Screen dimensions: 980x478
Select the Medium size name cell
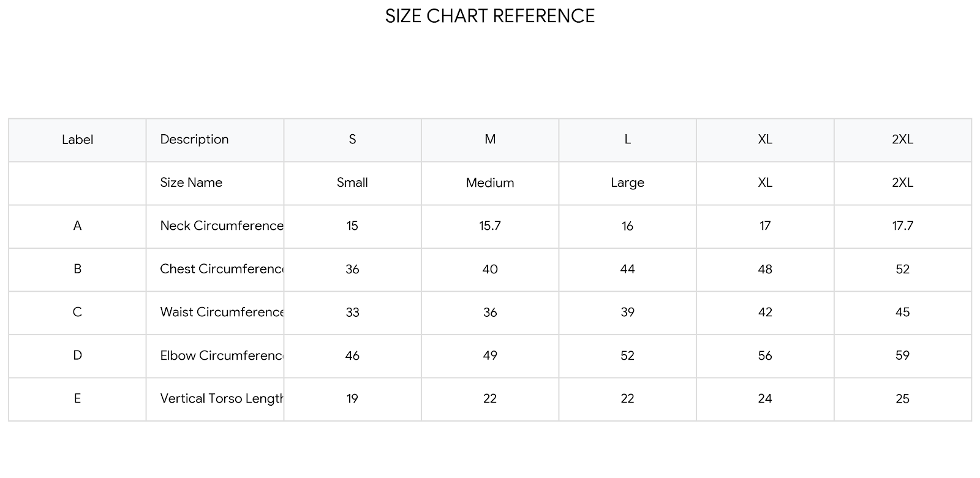(x=490, y=183)
